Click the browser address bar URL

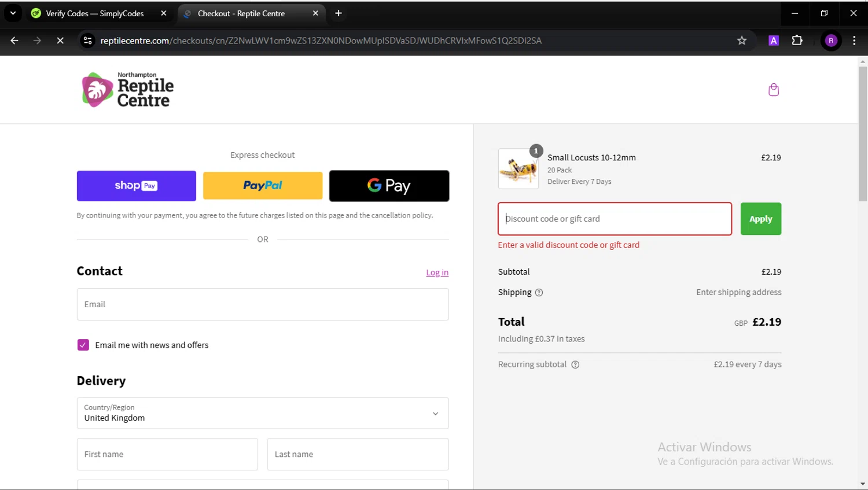pyautogui.click(x=321, y=40)
